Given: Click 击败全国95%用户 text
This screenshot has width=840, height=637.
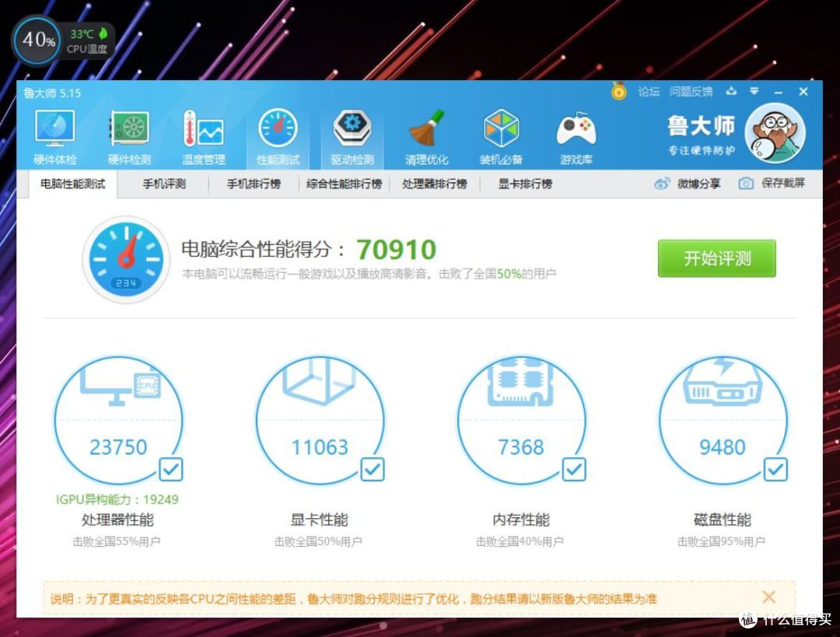Looking at the screenshot, I should (x=722, y=541).
